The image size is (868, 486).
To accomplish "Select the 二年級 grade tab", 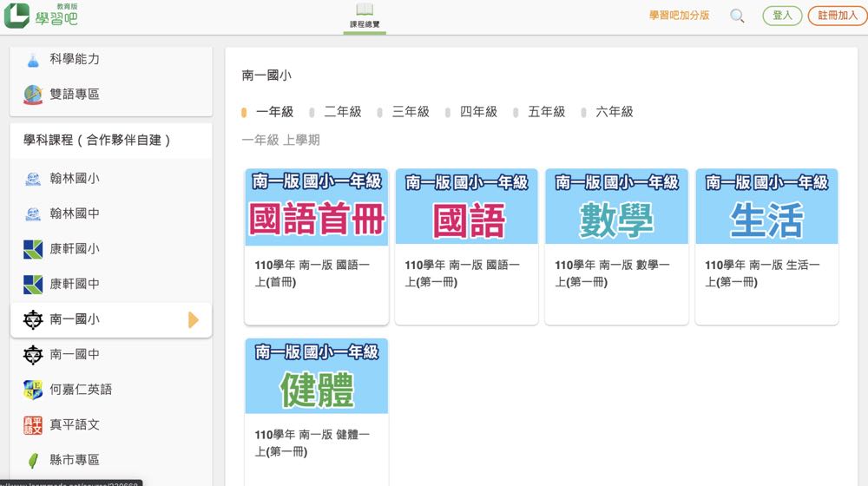I will point(335,112).
